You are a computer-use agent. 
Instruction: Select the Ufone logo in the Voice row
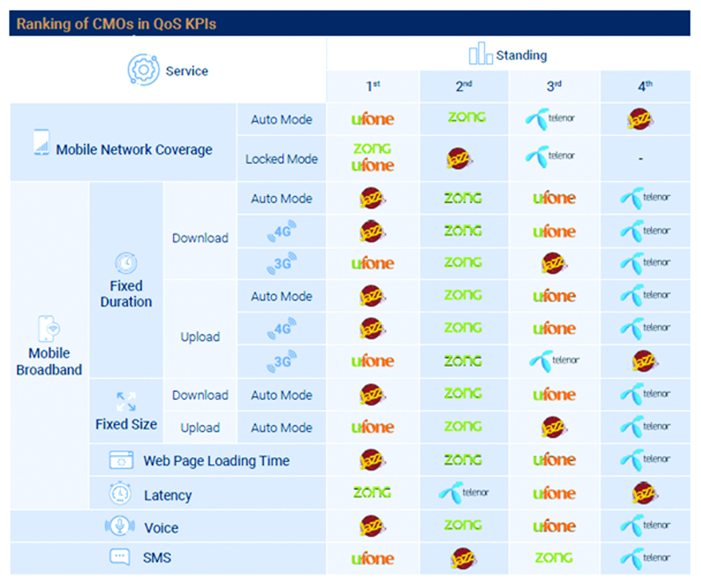point(554,526)
